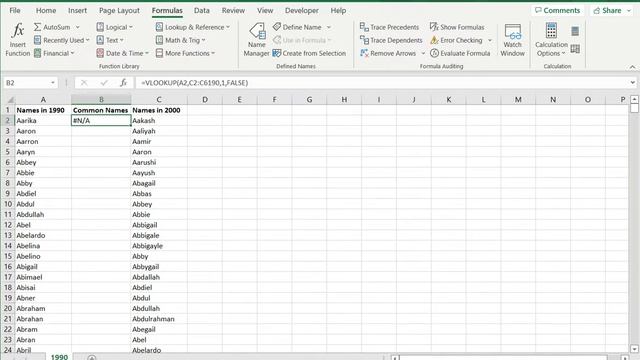Switch to the Review tab

pyautogui.click(x=233, y=11)
